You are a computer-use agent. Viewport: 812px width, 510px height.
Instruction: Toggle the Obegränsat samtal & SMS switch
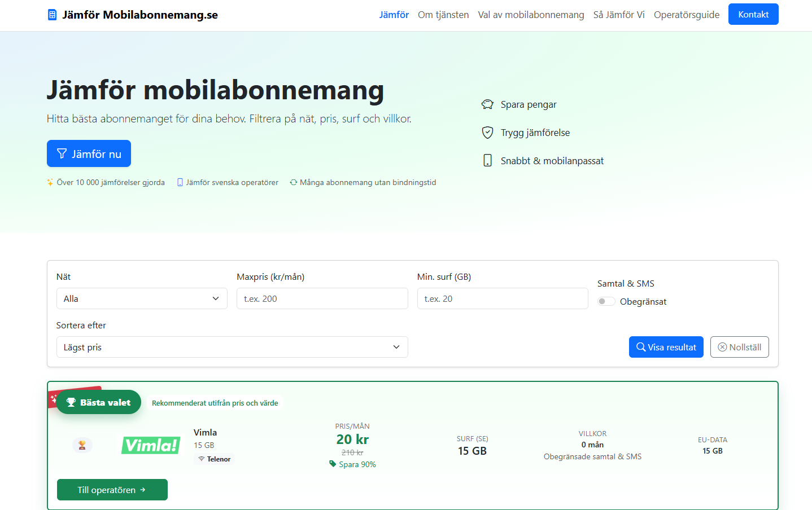pyautogui.click(x=606, y=301)
